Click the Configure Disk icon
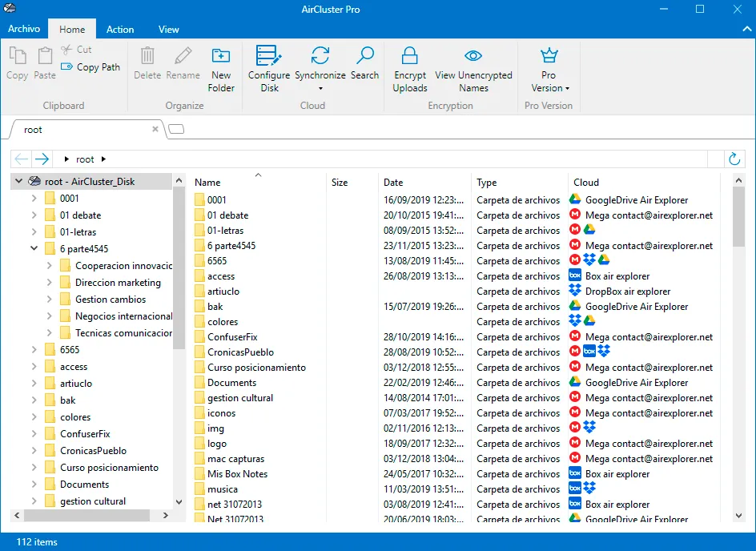Image resolution: width=756 pixels, height=551 pixels. tap(268, 58)
